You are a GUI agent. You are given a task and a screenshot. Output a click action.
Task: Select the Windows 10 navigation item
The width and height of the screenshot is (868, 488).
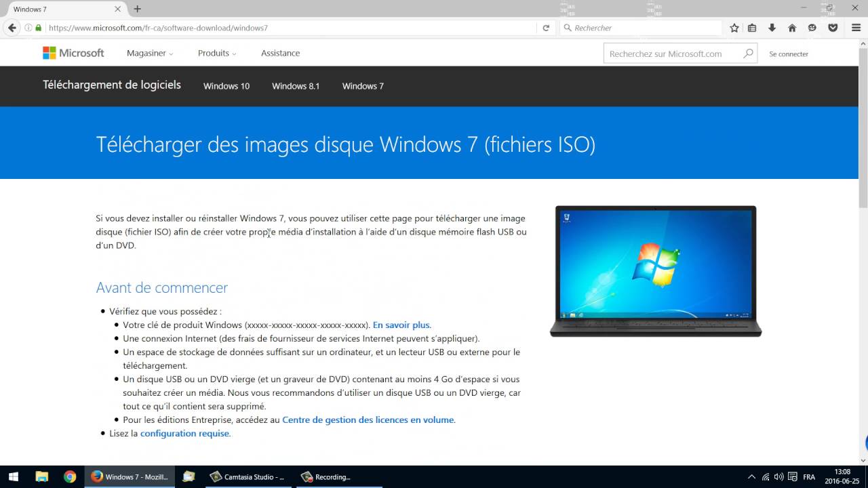(226, 86)
